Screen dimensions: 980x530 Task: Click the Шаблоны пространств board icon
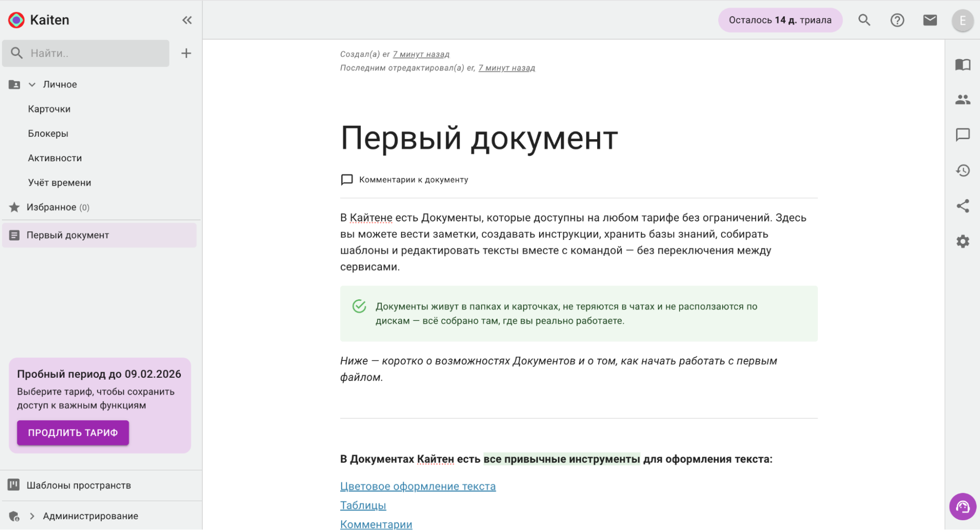coord(14,485)
